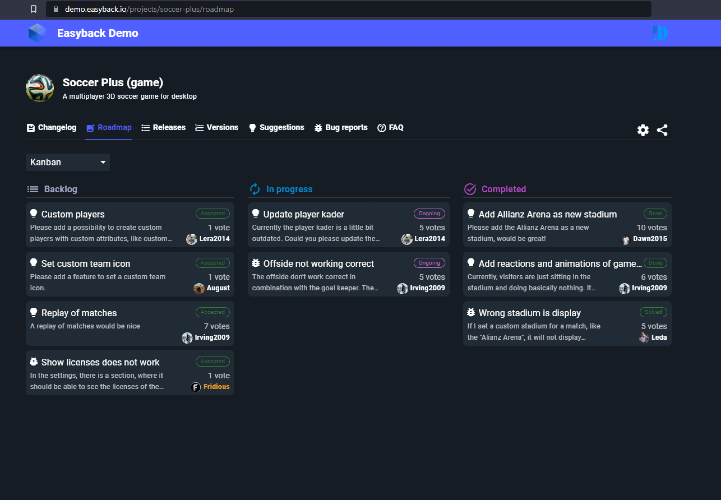This screenshot has width=721, height=500.
Task: Switch to Bug reports tab
Action: pyautogui.click(x=341, y=128)
